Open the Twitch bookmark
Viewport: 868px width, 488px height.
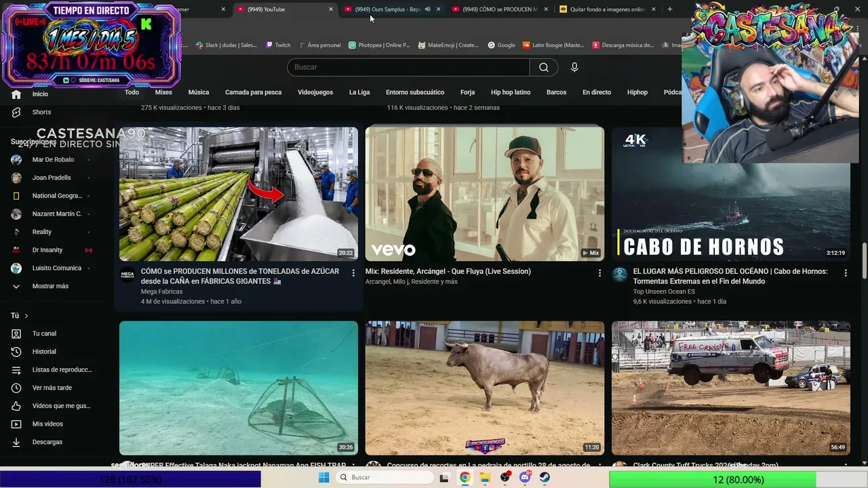click(278, 45)
